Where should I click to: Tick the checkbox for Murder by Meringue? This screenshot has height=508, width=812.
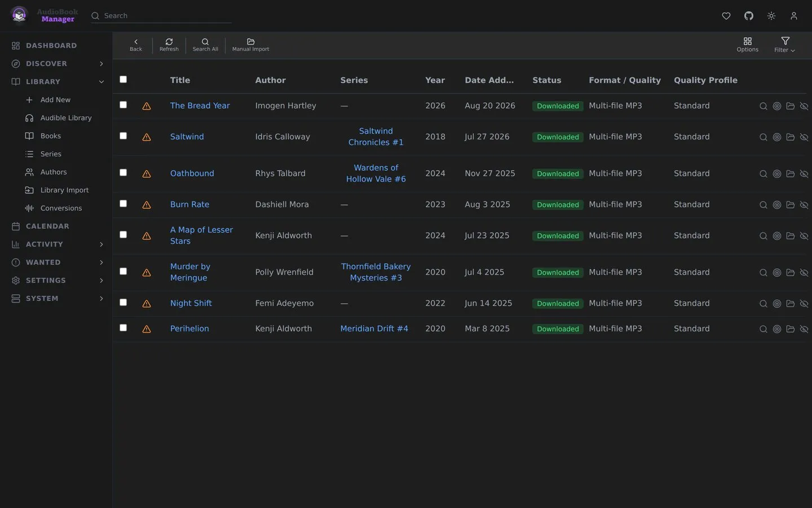pyautogui.click(x=123, y=271)
